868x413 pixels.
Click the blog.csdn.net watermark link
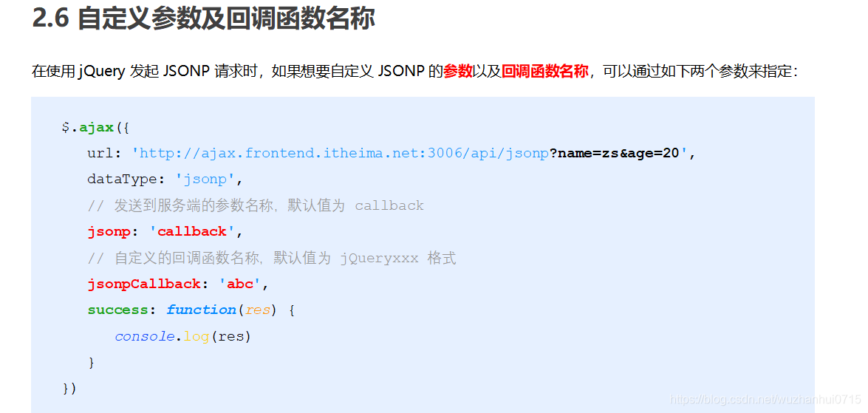pyautogui.click(x=765, y=399)
